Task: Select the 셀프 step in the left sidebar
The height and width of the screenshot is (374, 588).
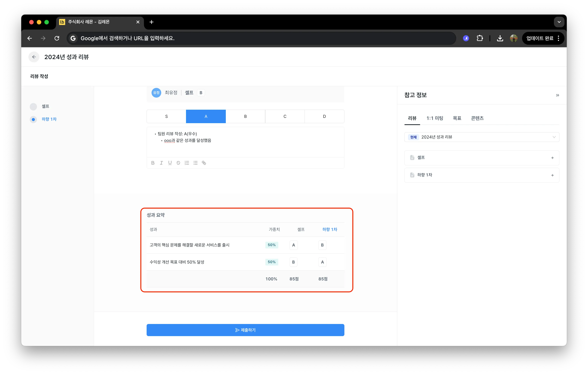Action: coord(40,106)
